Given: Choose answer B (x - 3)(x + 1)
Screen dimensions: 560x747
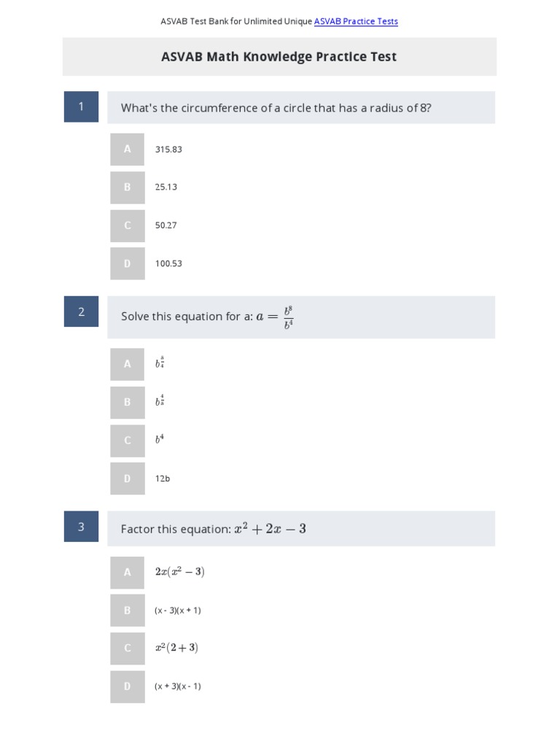Looking at the screenshot, I should point(128,611).
